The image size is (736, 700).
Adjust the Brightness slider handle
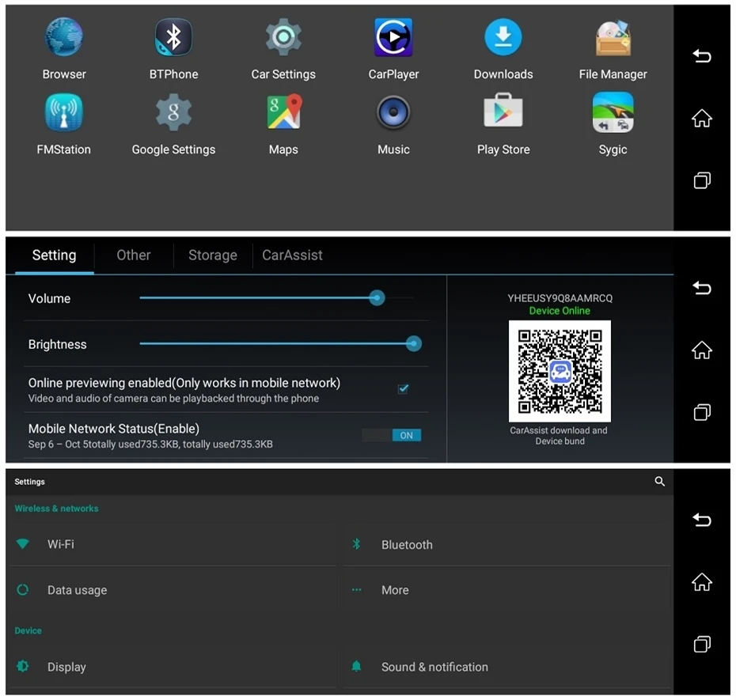(x=414, y=344)
